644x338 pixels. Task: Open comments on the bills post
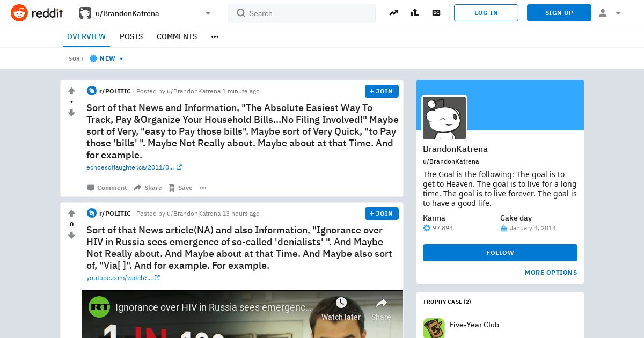click(x=107, y=188)
